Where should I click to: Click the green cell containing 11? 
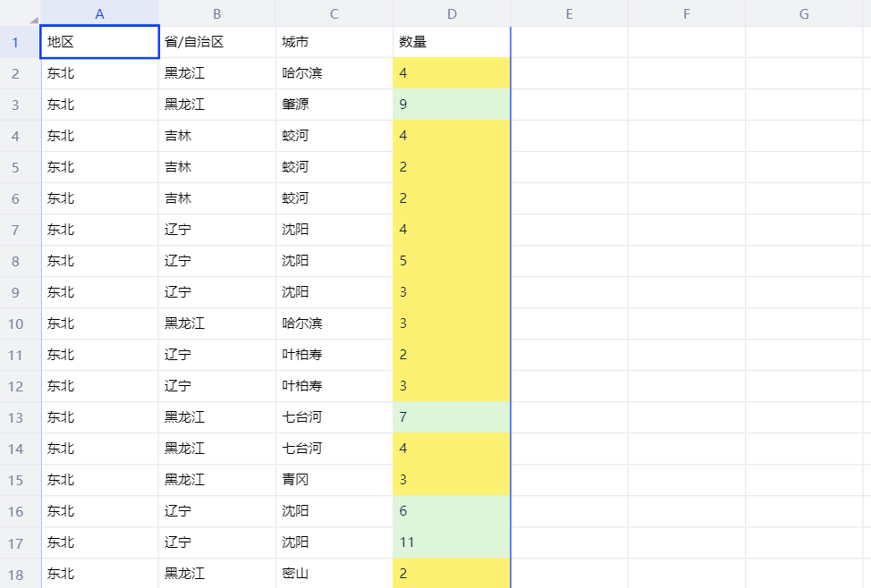click(x=452, y=542)
